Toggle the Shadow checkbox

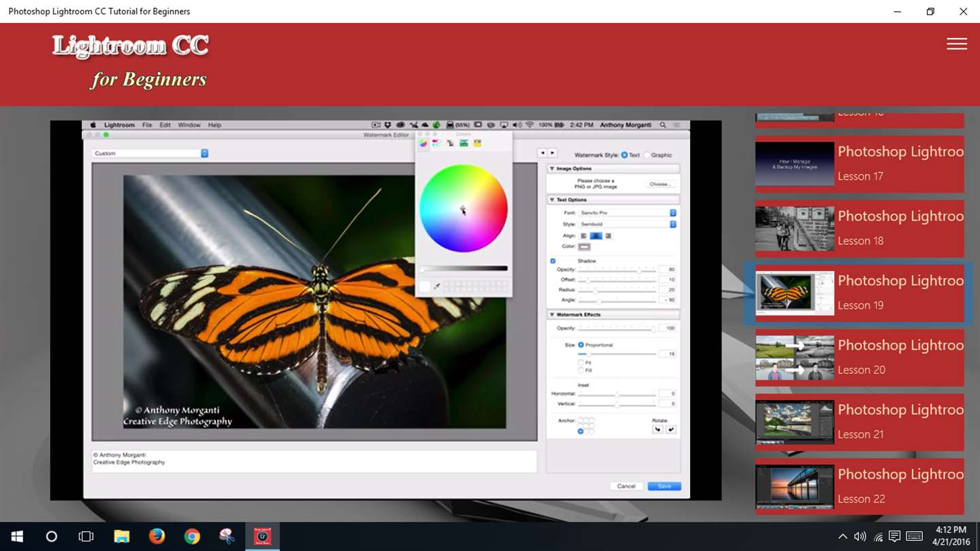(x=553, y=261)
